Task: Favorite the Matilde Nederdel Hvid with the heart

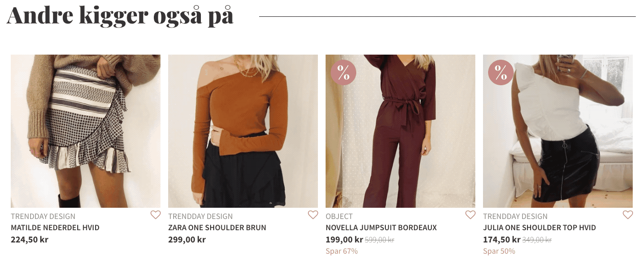Action: (x=155, y=215)
